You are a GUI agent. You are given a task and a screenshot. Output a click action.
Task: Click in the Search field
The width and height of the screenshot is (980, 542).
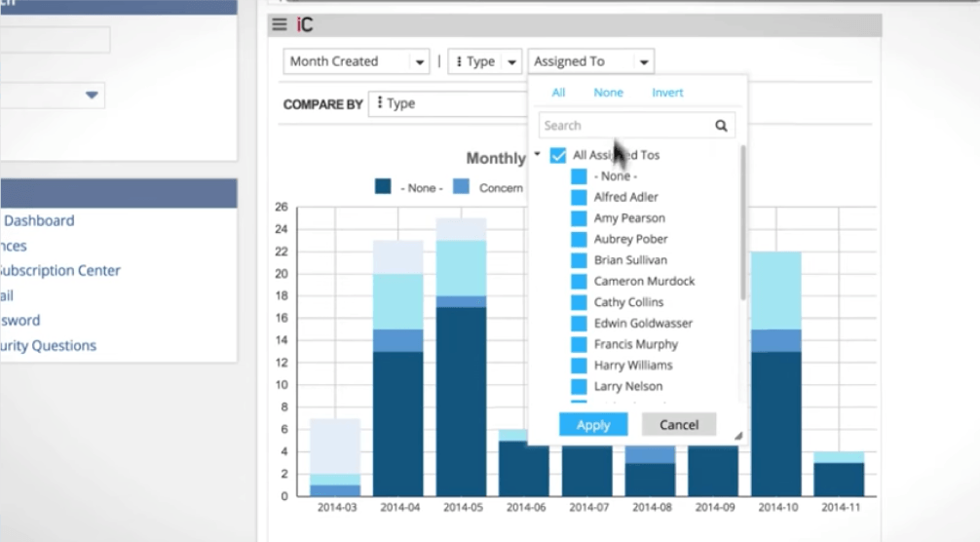click(636, 126)
